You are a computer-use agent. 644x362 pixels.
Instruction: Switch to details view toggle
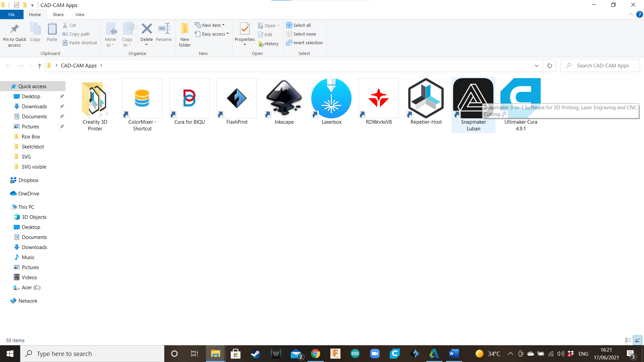[628, 340]
